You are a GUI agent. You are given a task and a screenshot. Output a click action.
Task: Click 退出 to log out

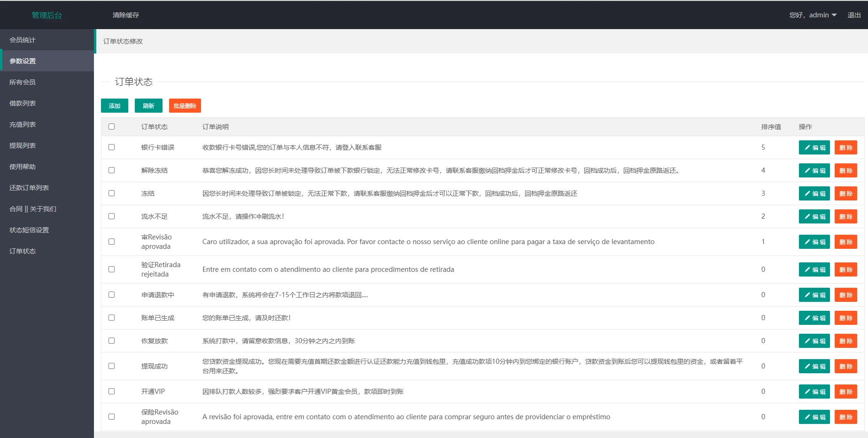[854, 15]
